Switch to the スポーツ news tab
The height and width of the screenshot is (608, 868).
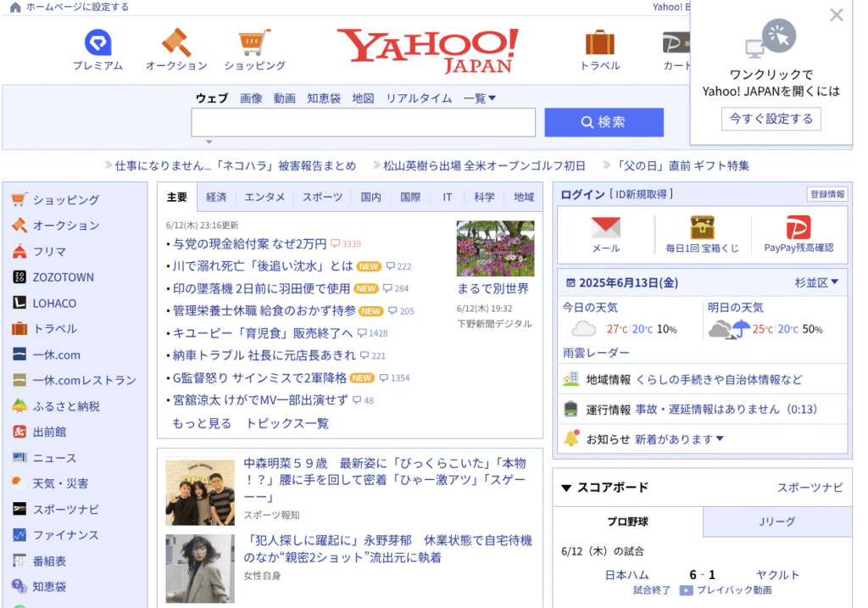tap(322, 197)
